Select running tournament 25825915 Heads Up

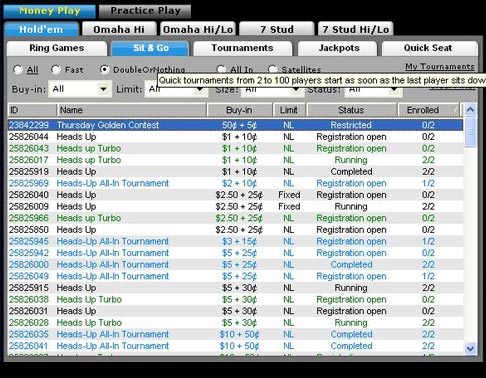click(x=235, y=288)
